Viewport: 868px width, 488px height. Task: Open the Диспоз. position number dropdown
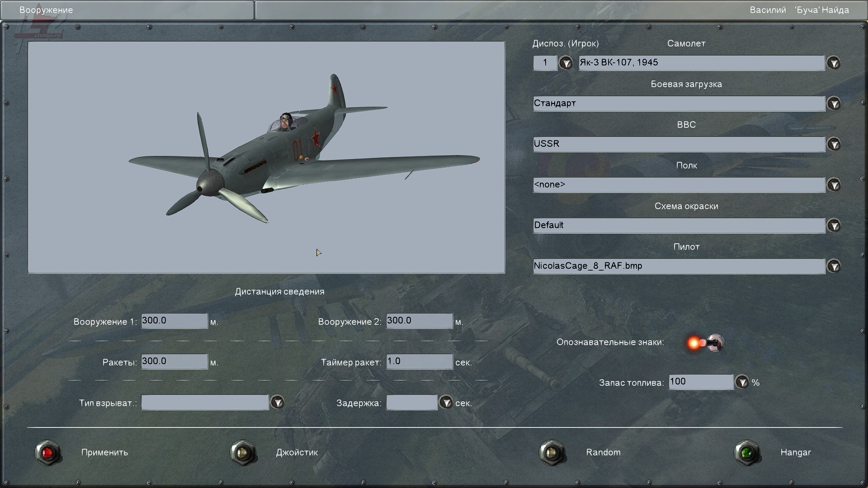pos(566,63)
